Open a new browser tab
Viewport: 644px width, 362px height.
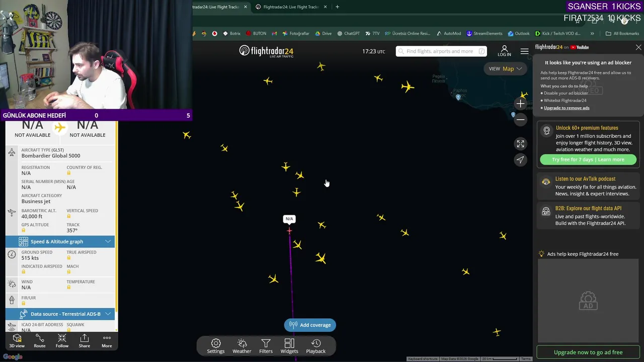pyautogui.click(x=337, y=7)
